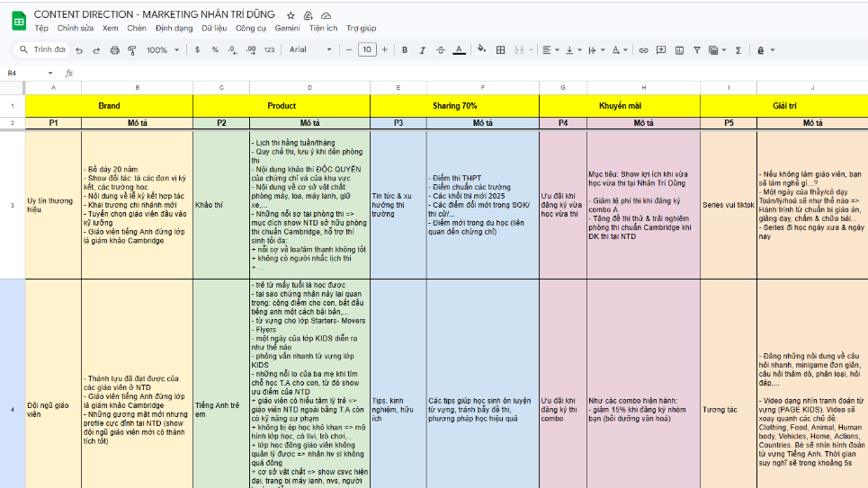Expand the merge type dropdown arrow
Image resolution: width=868 pixels, height=488 pixels.
(531, 49)
